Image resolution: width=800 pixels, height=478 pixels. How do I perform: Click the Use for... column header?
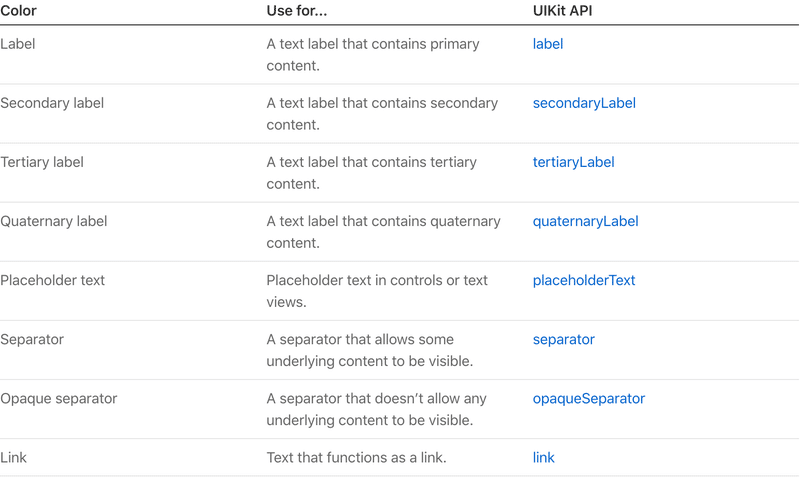coord(296,11)
